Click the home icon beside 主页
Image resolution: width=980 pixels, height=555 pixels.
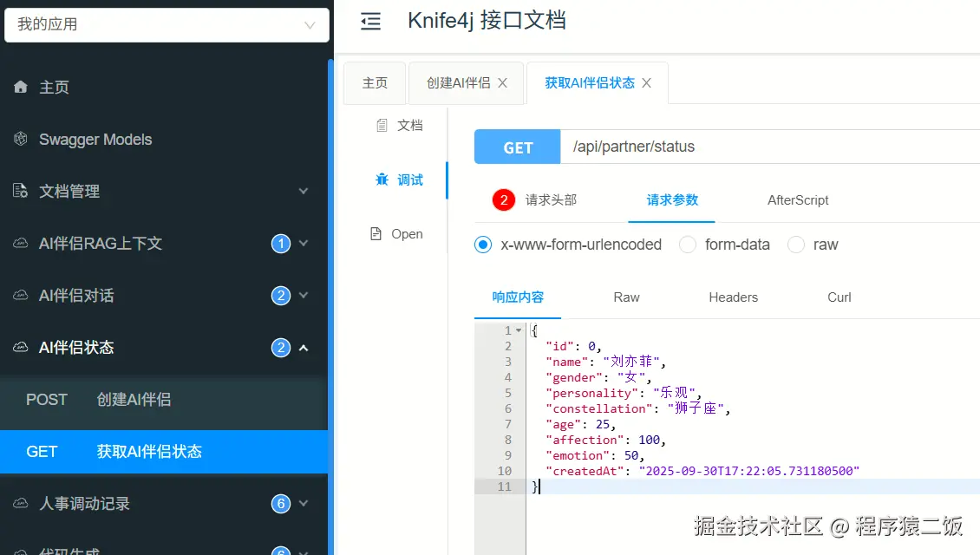pyautogui.click(x=21, y=87)
